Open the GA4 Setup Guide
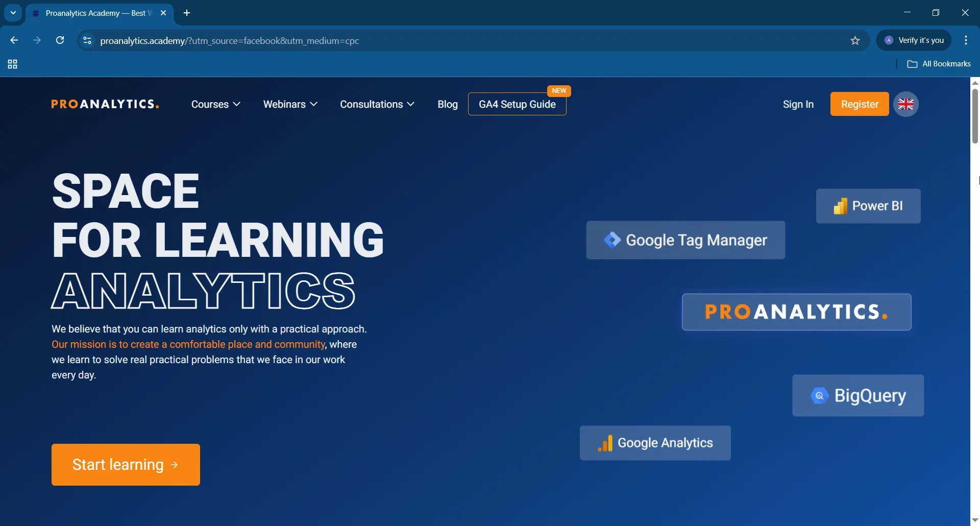The height and width of the screenshot is (526, 980). pyautogui.click(x=517, y=104)
